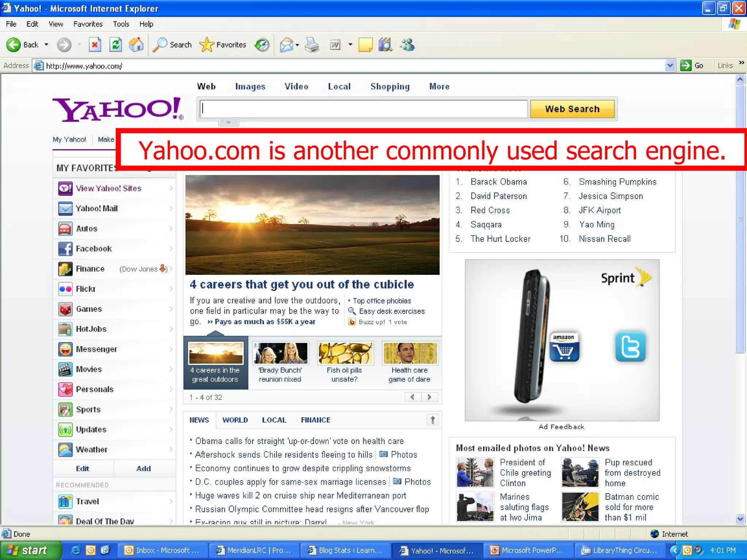Switch to Microsoft PowerPoint taskbar window

(x=529, y=550)
